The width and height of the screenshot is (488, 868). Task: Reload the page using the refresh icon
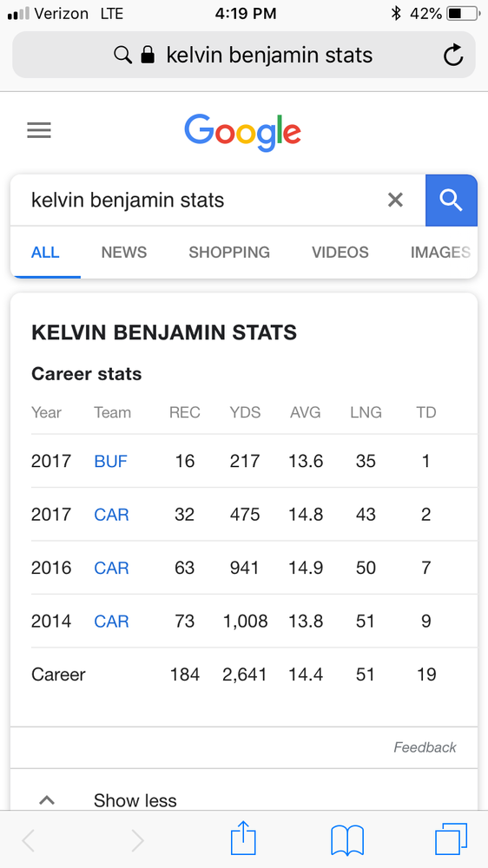point(453,56)
